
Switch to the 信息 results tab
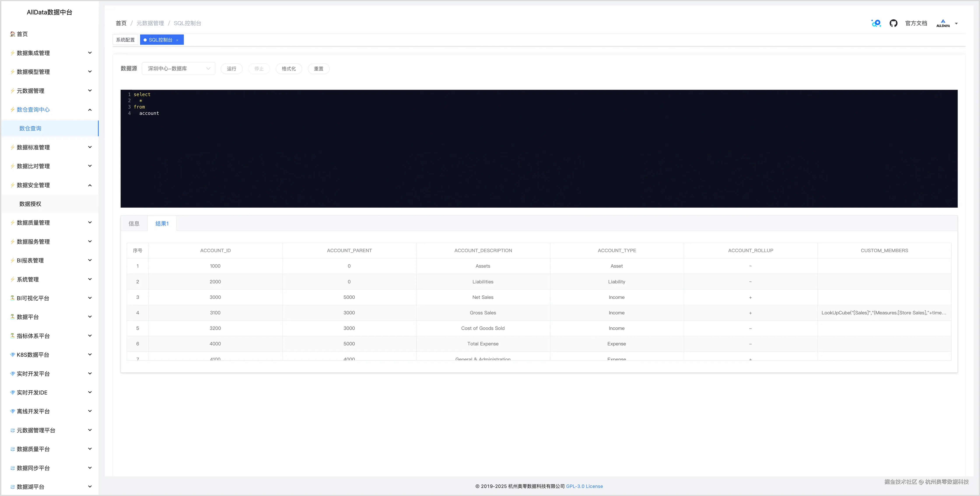coord(134,224)
